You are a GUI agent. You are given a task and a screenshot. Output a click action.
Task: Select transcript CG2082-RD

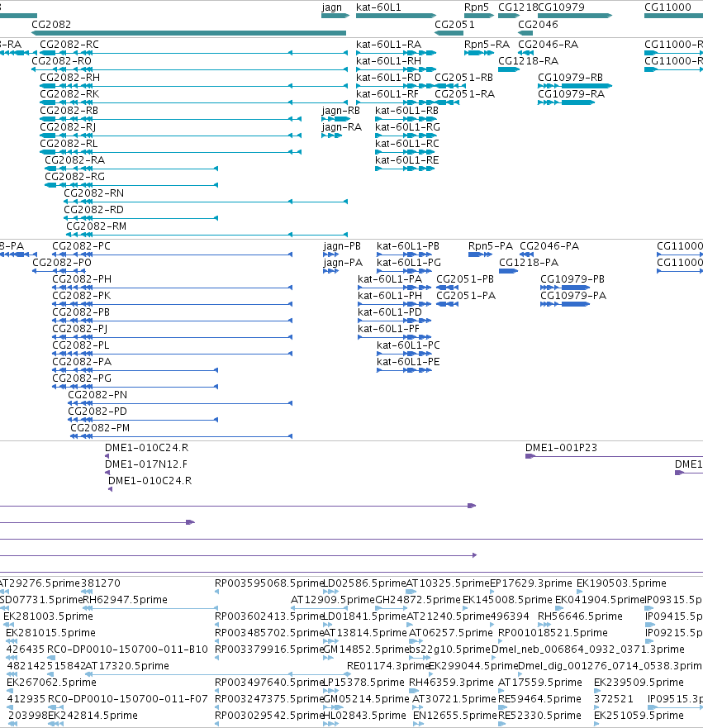(x=93, y=210)
